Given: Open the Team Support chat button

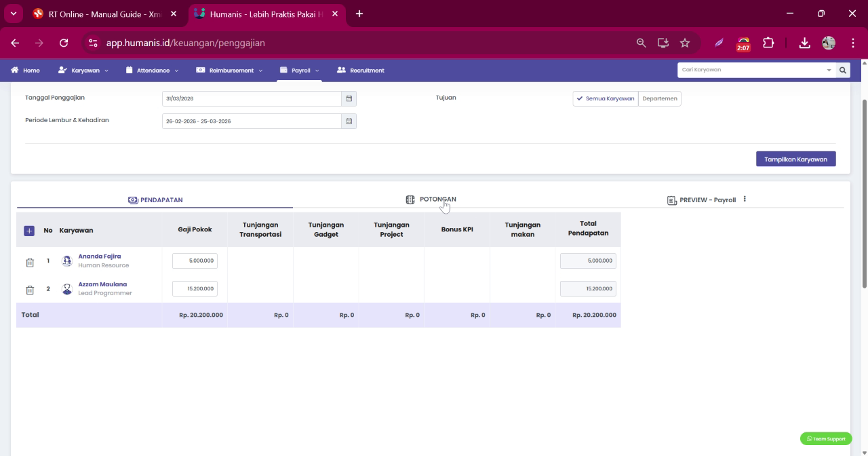Looking at the screenshot, I should pos(826,438).
